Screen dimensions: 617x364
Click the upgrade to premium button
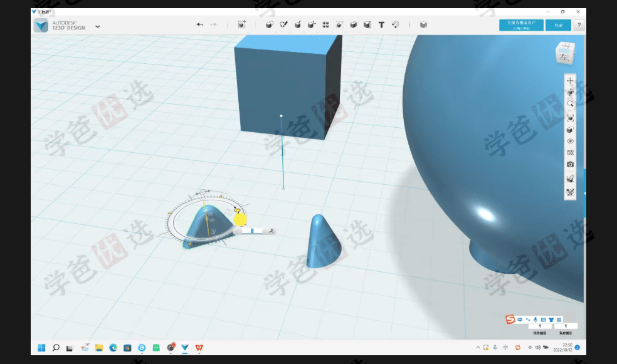(521, 25)
